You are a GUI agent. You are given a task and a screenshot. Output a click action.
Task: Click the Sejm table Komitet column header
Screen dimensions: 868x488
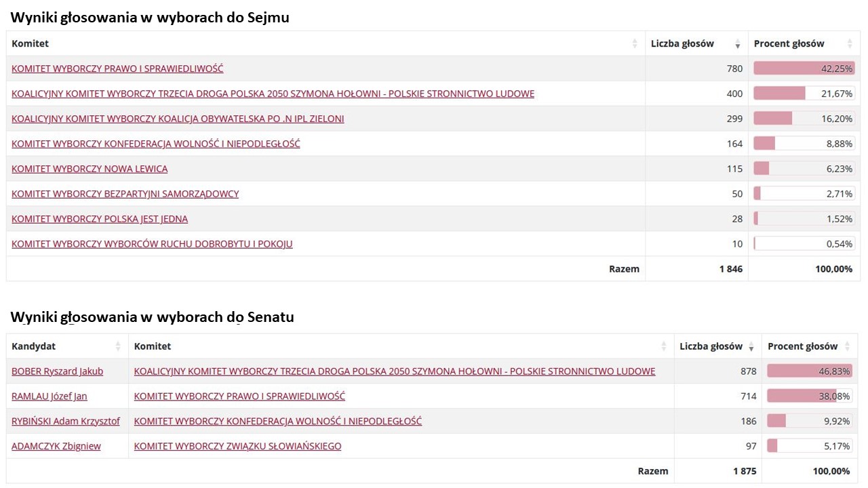325,43
